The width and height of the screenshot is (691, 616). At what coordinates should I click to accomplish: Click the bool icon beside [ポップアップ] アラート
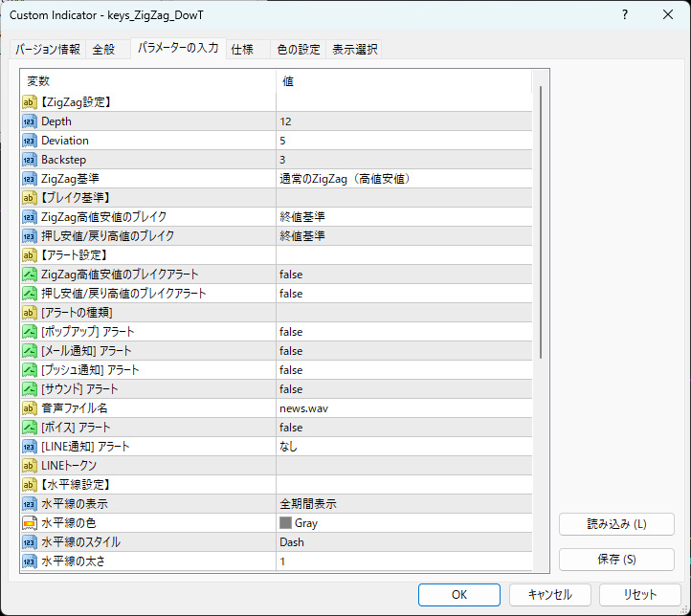(29, 332)
